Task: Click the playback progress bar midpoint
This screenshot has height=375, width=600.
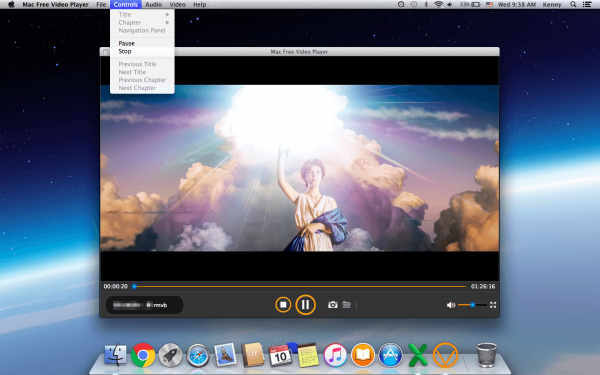Action: 300,286
